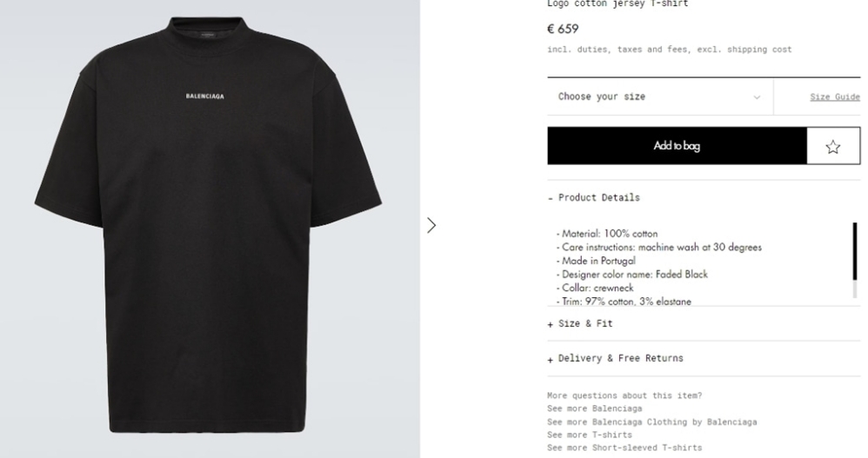The height and width of the screenshot is (458, 868).
Task: Add the T-shirt to bag
Action: click(677, 145)
